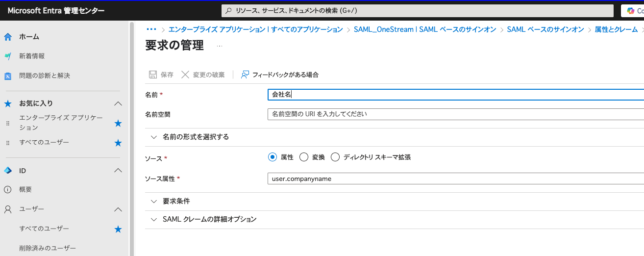Open ホーム in the sidebar
Screen dimensions: 644x256
(29, 37)
